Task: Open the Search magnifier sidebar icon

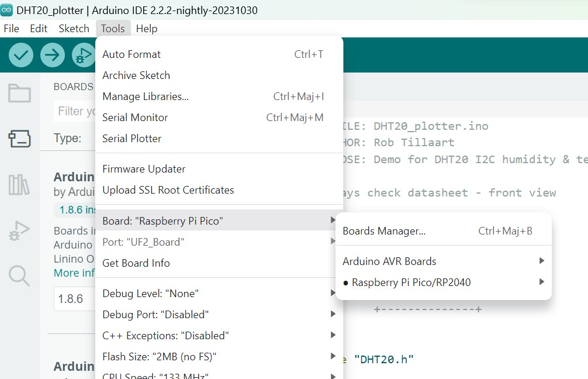Action: 19,276
